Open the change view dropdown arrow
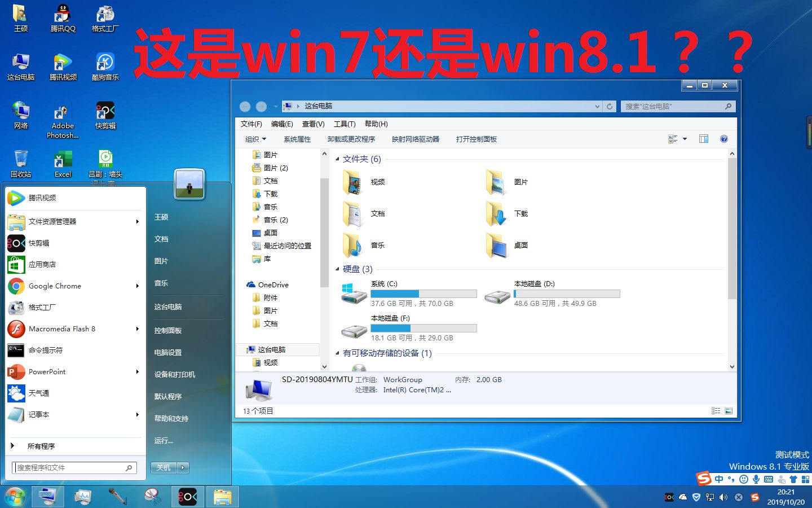The width and height of the screenshot is (812, 508). tap(685, 139)
